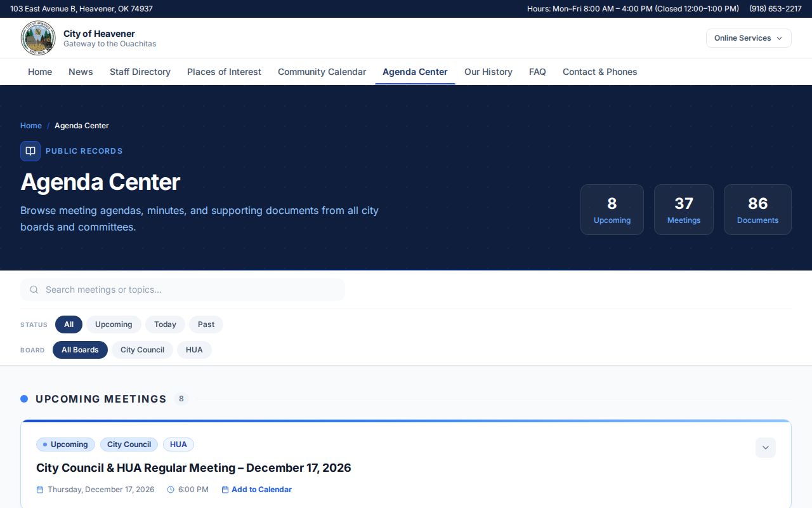Open Places of Interest page

(224, 72)
